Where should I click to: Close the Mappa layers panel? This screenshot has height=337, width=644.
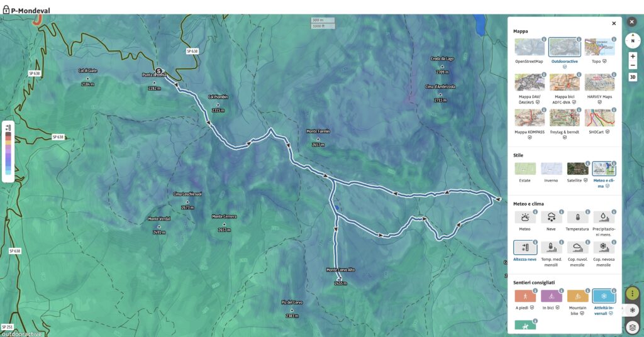(x=614, y=23)
